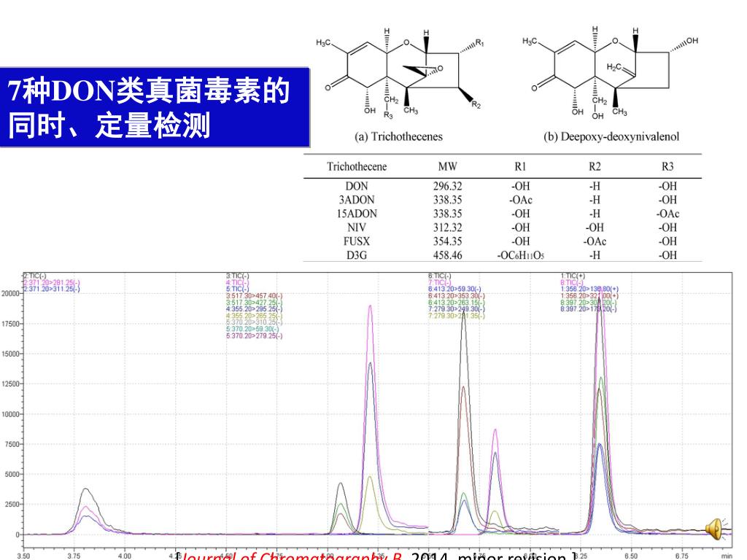Click legend entry '5:370.20>279.25(-)'
The height and width of the screenshot is (560, 747).
tap(255, 335)
